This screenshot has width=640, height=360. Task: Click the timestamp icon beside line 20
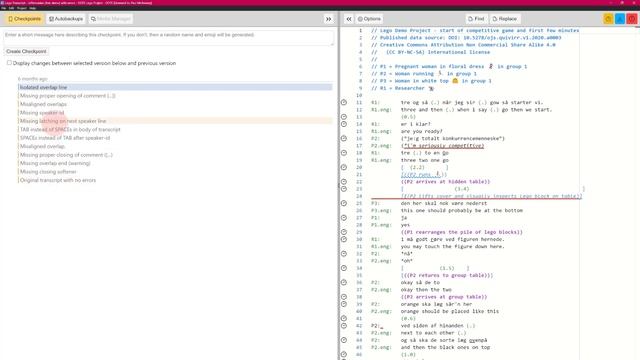coord(344,167)
